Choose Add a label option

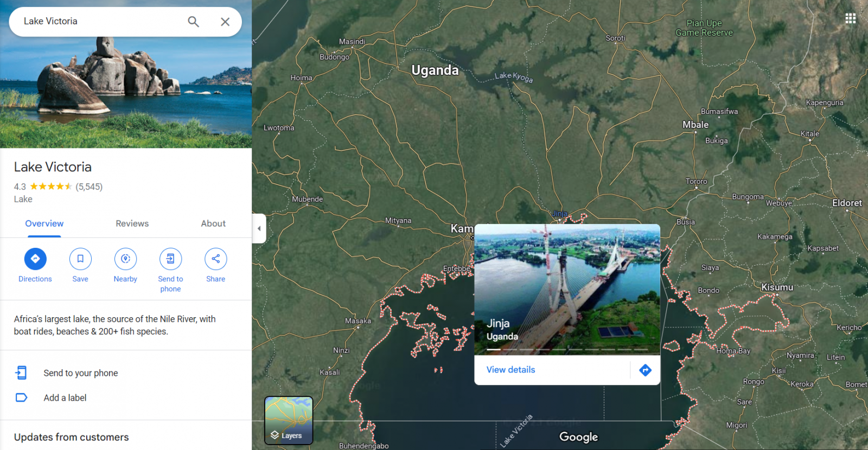pyautogui.click(x=65, y=398)
